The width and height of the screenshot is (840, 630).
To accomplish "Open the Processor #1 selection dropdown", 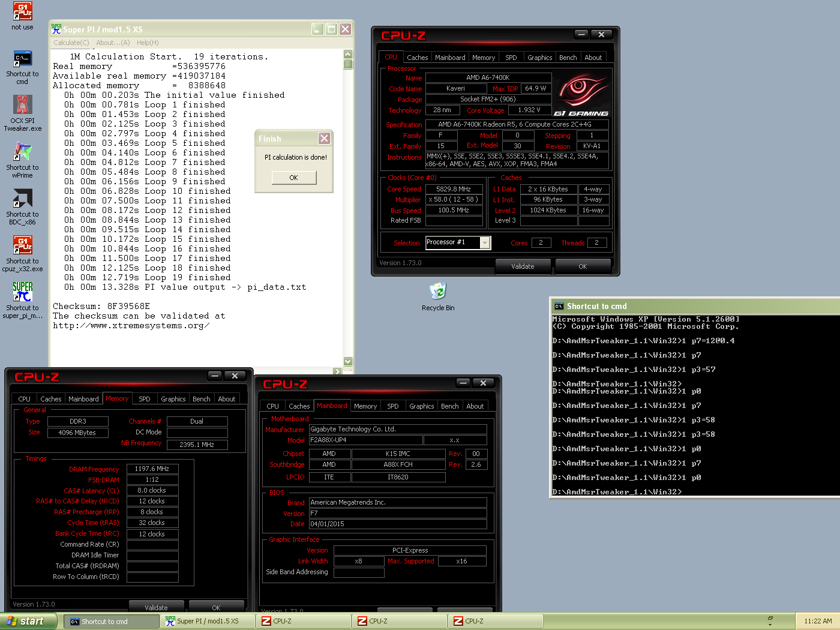I will pos(458,242).
